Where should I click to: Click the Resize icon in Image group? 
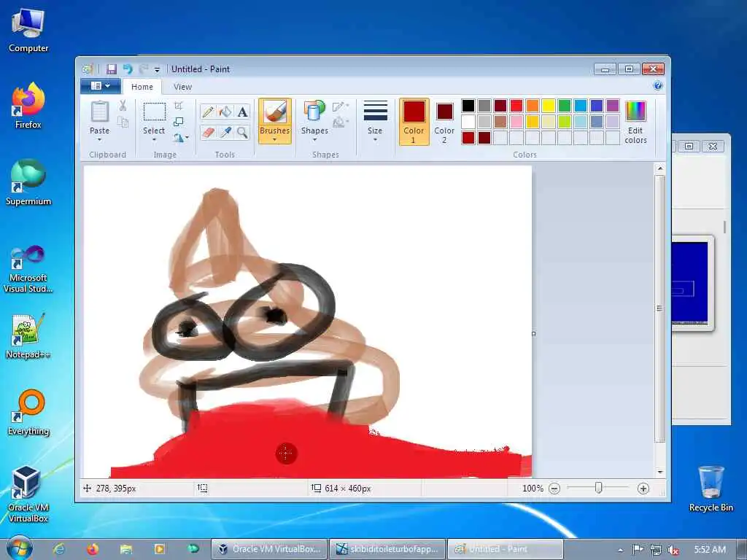tap(179, 122)
